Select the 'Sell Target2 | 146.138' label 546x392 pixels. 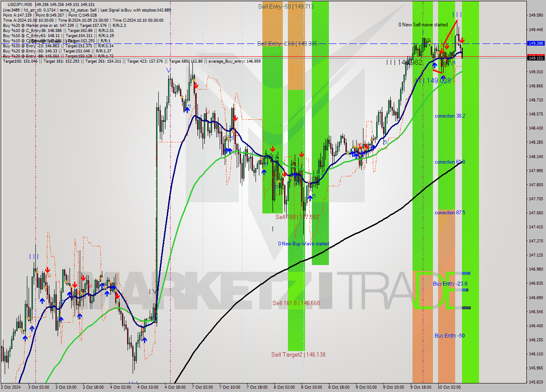[298, 355]
